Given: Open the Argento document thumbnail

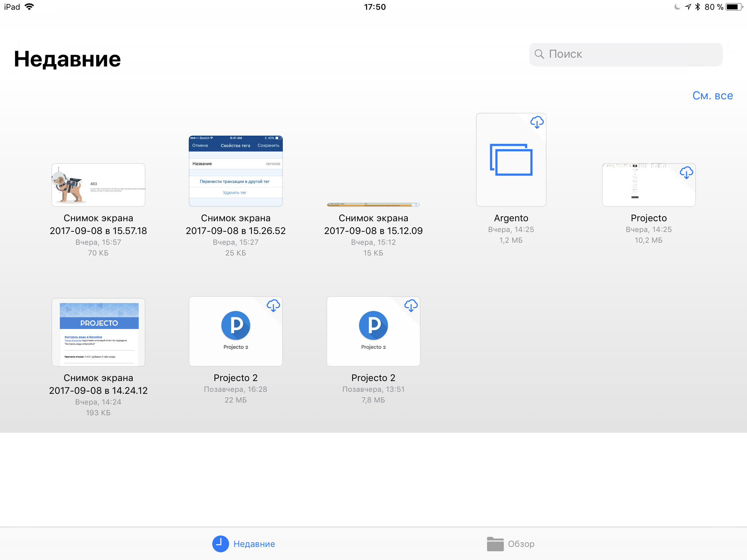Looking at the screenshot, I should [511, 160].
